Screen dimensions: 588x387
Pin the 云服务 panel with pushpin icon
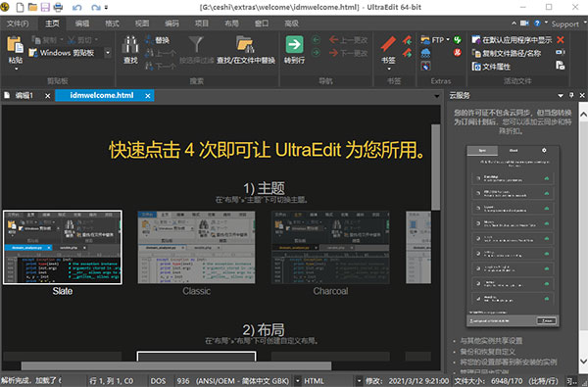coord(571,95)
